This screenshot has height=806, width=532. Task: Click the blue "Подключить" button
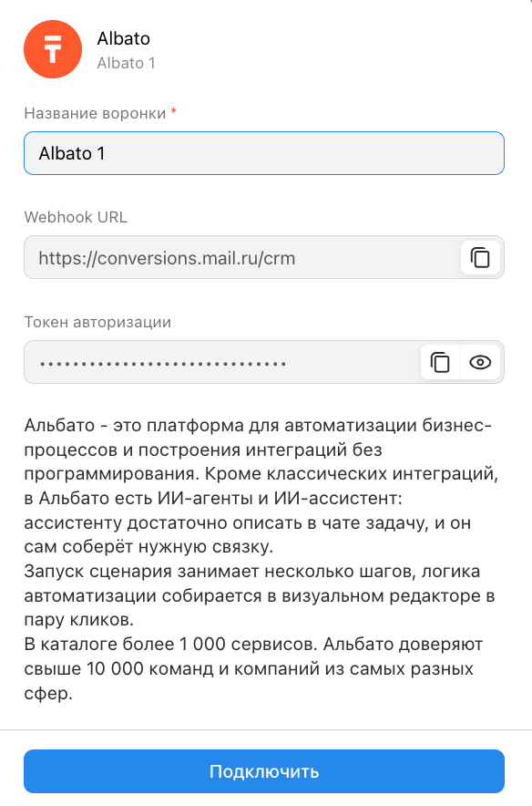coord(264,771)
